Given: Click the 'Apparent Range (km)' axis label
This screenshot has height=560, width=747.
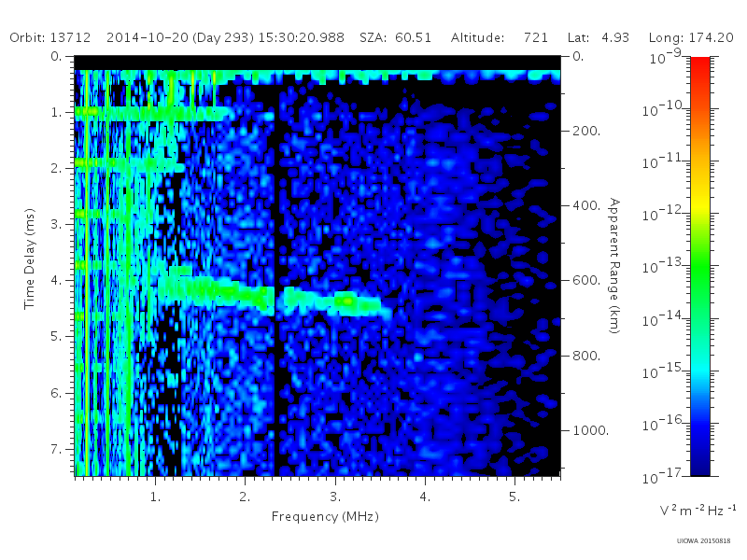Looking at the screenshot, I should pyautogui.click(x=614, y=266).
